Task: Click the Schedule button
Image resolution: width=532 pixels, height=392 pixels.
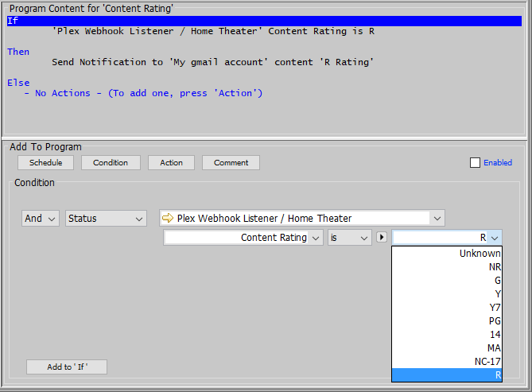Action: click(x=46, y=163)
